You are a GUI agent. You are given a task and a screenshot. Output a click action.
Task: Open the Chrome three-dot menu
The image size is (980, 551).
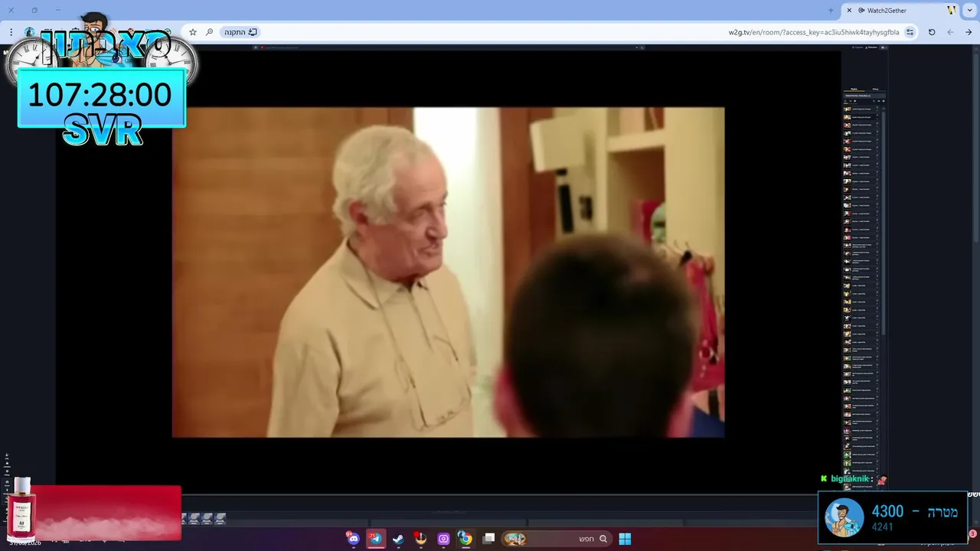[11, 32]
